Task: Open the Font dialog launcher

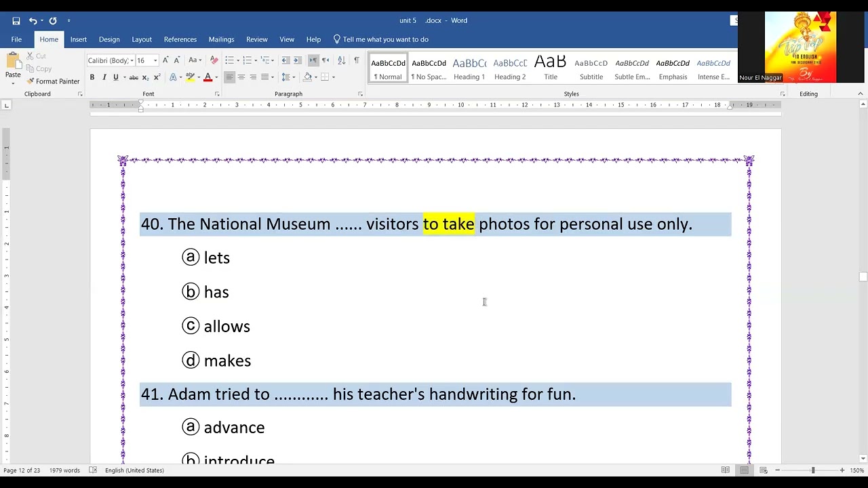Action: tap(218, 94)
